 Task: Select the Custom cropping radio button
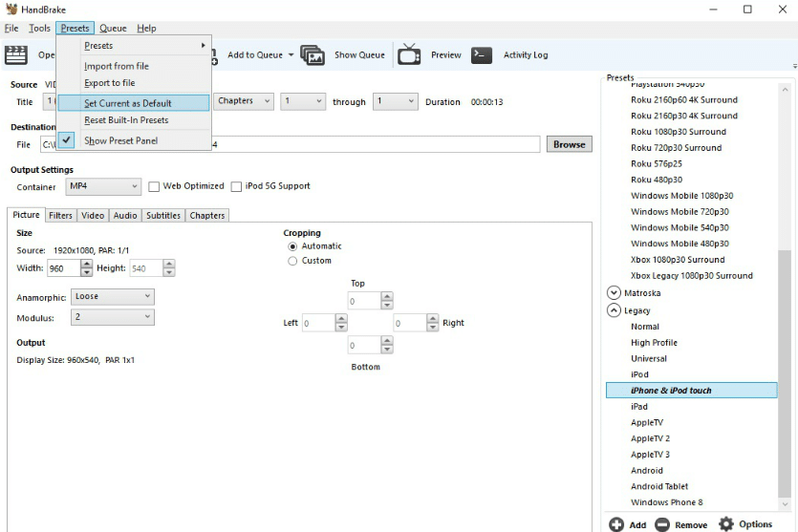[x=292, y=261]
